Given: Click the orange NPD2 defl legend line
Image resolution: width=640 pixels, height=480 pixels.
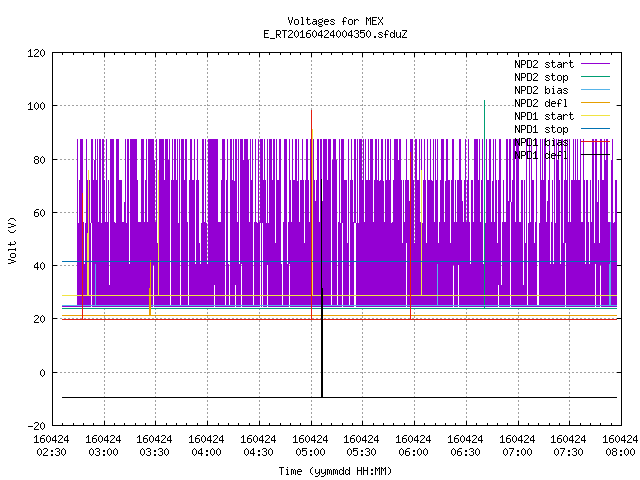Looking at the screenshot, I should click(595, 102).
